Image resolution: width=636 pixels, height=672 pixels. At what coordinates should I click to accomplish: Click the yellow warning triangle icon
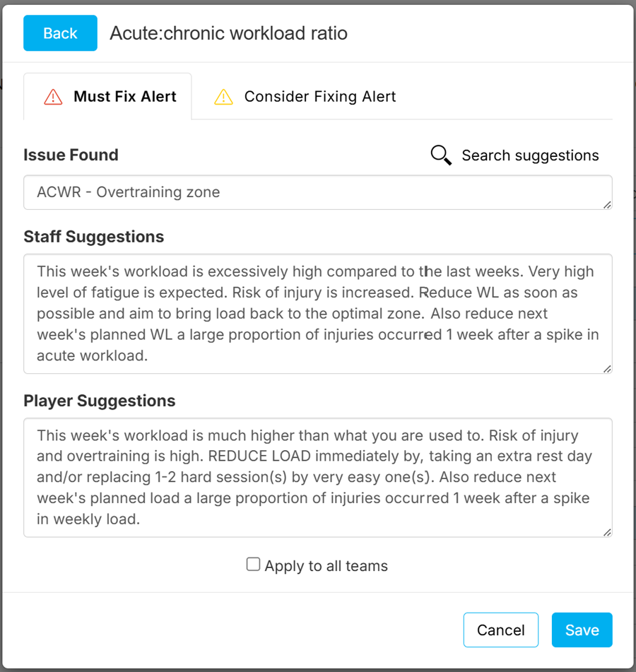tap(223, 97)
